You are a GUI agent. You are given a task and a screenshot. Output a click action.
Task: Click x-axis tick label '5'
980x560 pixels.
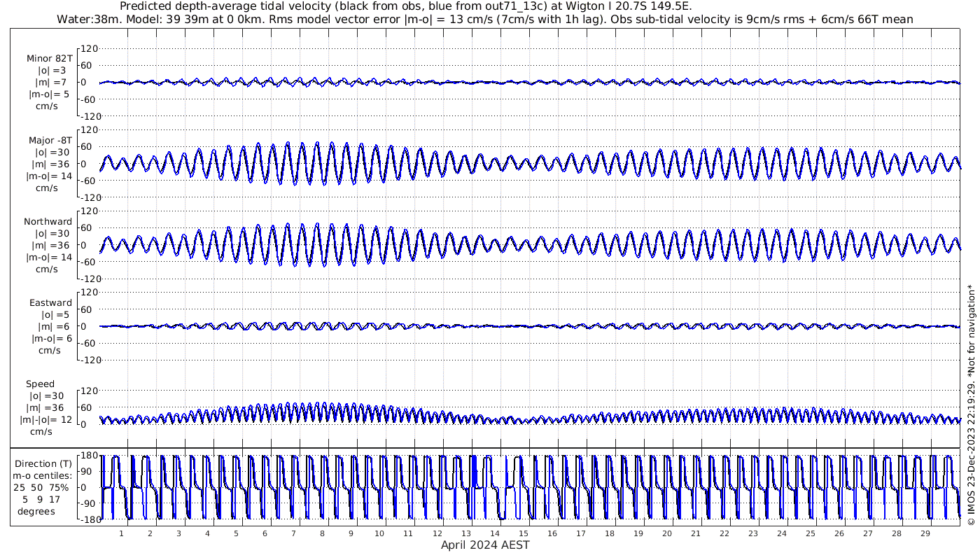tap(236, 533)
